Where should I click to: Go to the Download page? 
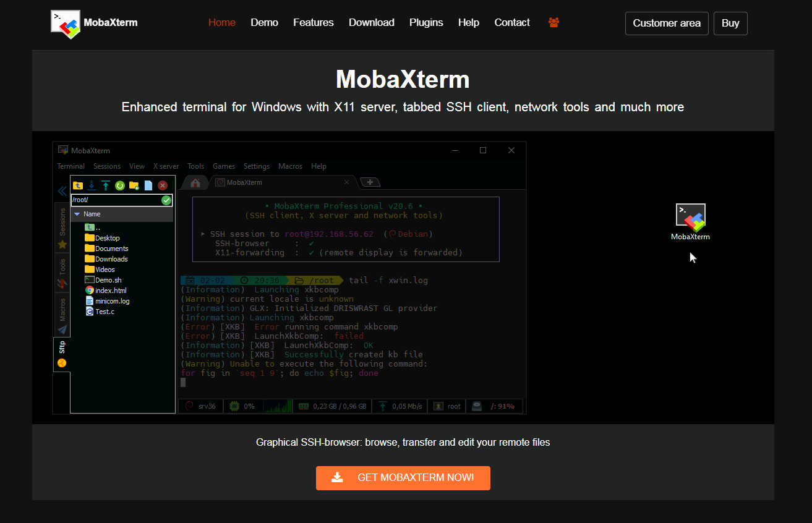372,22
